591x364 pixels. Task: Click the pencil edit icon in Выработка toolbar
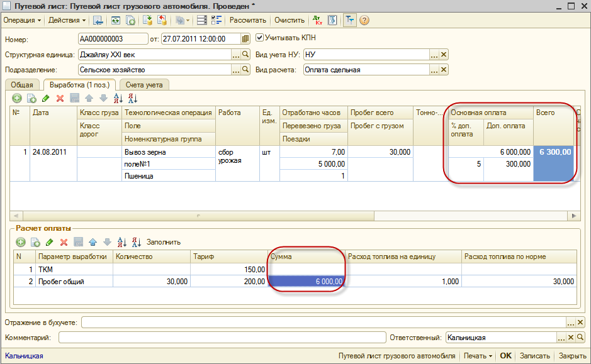point(46,98)
